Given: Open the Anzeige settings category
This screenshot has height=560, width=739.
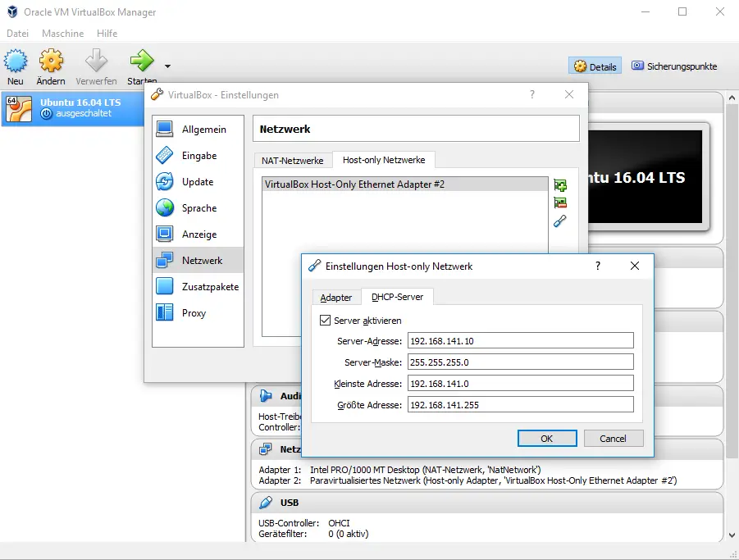Looking at the screenshot, I should coord(198,234).
